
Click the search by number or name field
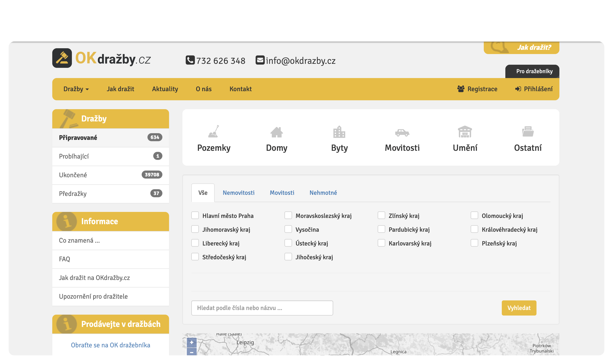coord(262,308)
